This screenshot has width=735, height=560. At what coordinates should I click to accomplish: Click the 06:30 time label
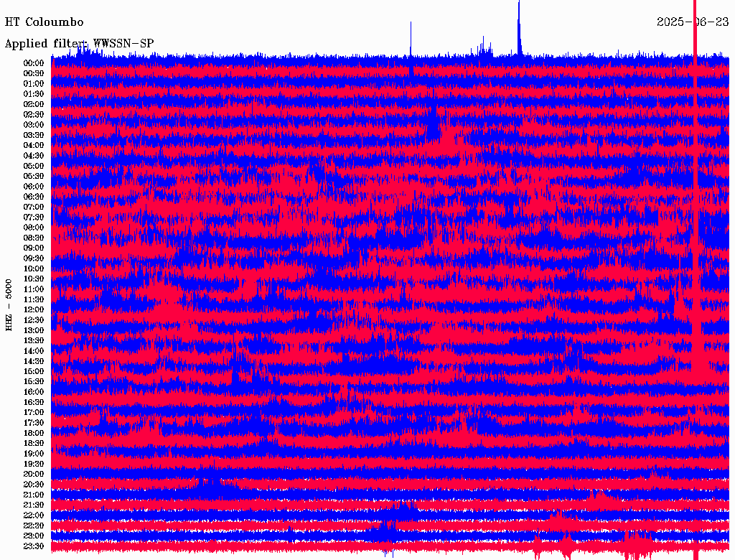tap(34, 197)
